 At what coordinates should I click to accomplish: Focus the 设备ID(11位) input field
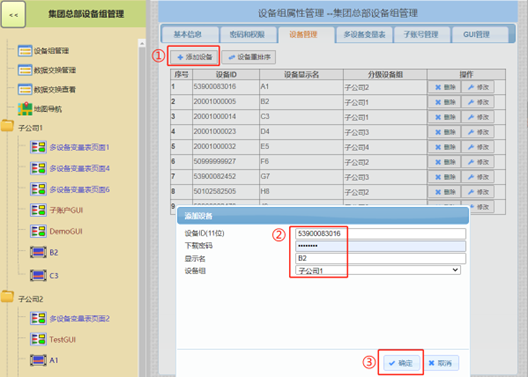381,233
